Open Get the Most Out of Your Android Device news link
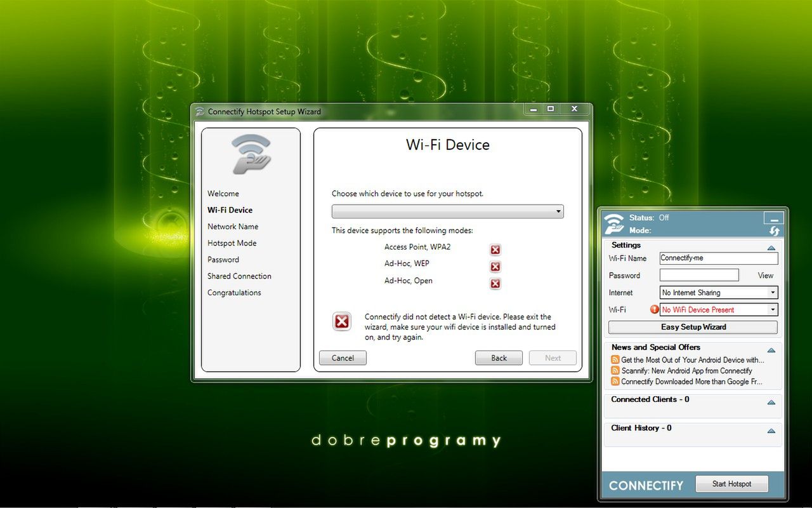This screenshot has height=508, width=812. coord(693,360)
